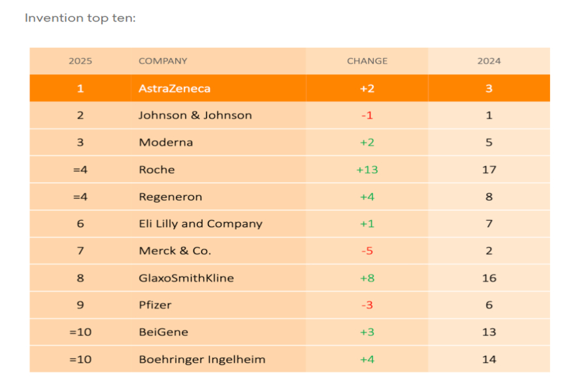This screenshot has height=392, width=588.
Task: Select the Merck & Co. entry
Action: pyautogui.click(x=174, y=251)
